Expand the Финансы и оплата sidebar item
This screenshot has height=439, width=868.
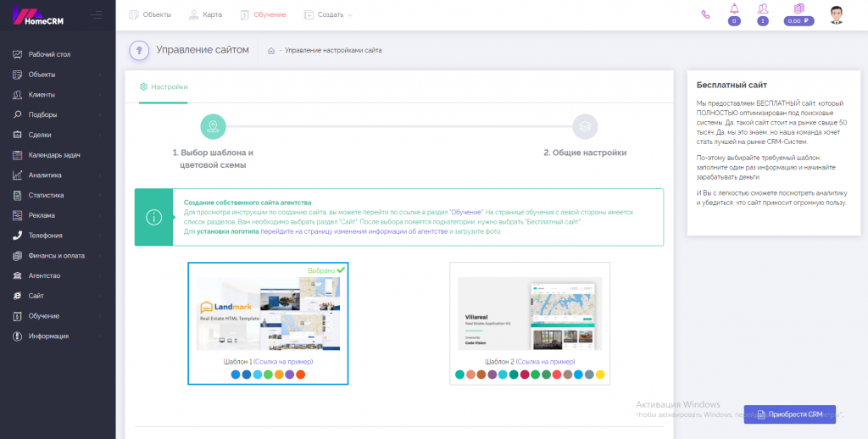click(56, 255)
